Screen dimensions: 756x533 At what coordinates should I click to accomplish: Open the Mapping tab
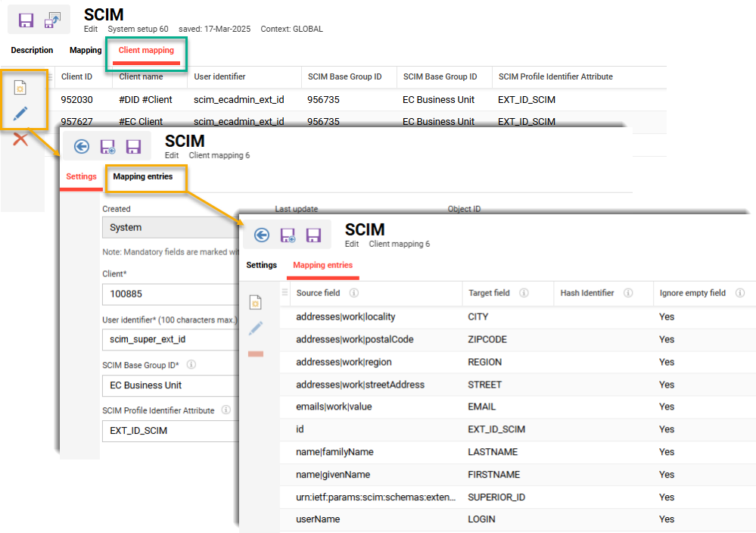[85, 50]
